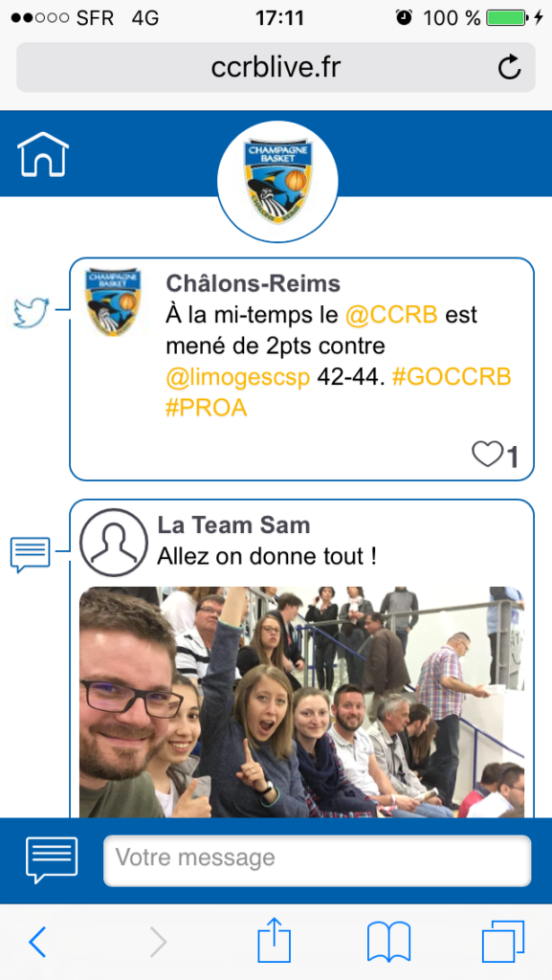Like the tweet with the heart icon

pyautogui.click(x=487, y=455)
